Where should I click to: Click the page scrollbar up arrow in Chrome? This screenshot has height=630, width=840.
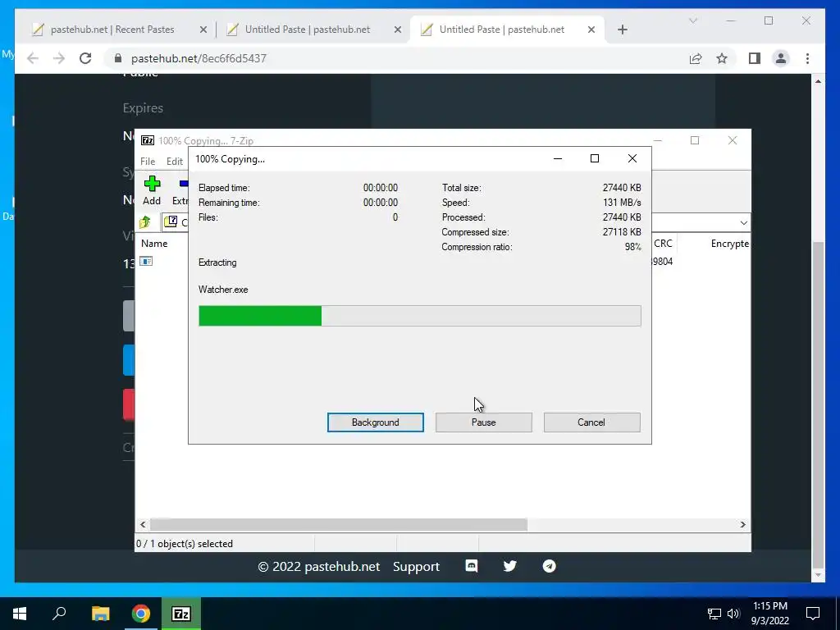click(818, 81)
